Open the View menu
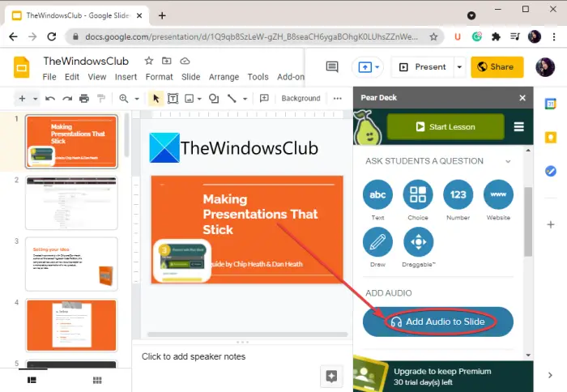This screenshot has height=392, width=567. pyautogui.click(x=97, y=77)
